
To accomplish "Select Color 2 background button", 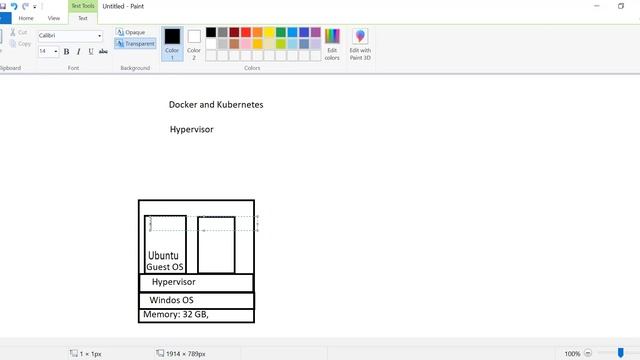I will click(194, 44).
